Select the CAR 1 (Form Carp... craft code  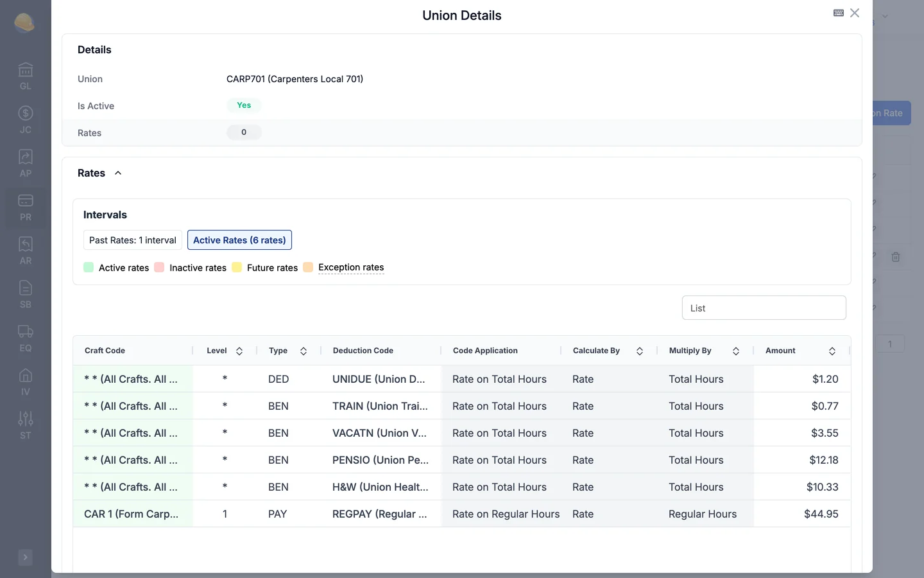[132, 514]
